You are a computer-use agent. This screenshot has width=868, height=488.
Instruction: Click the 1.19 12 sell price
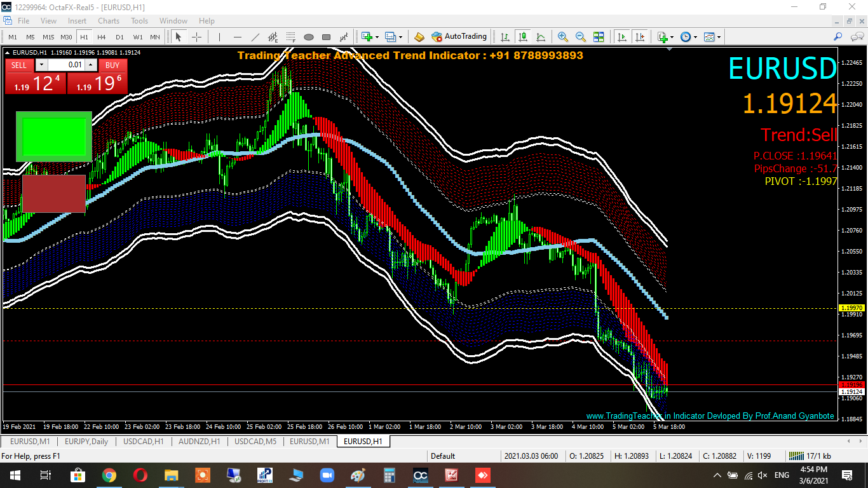click(x=35, y=83)
